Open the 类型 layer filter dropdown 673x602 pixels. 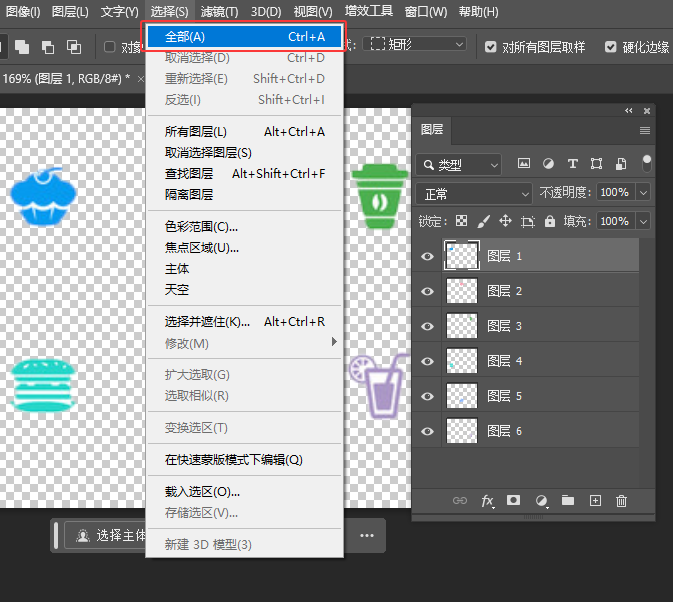pos(460,164)
